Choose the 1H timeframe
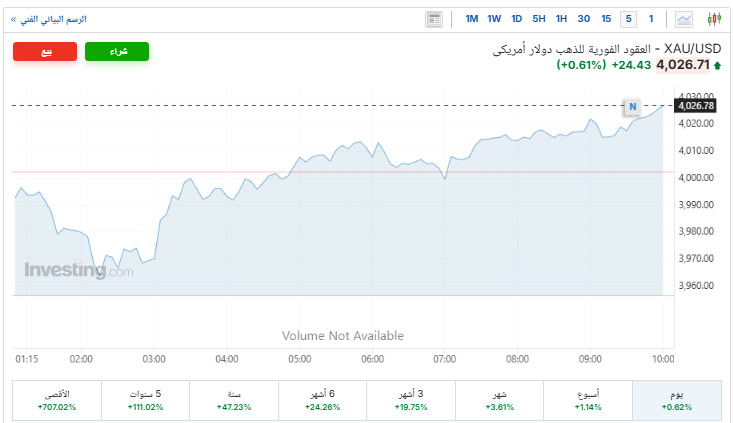The height and width of the screenshot is (423, 733). (x=561, y=19)
